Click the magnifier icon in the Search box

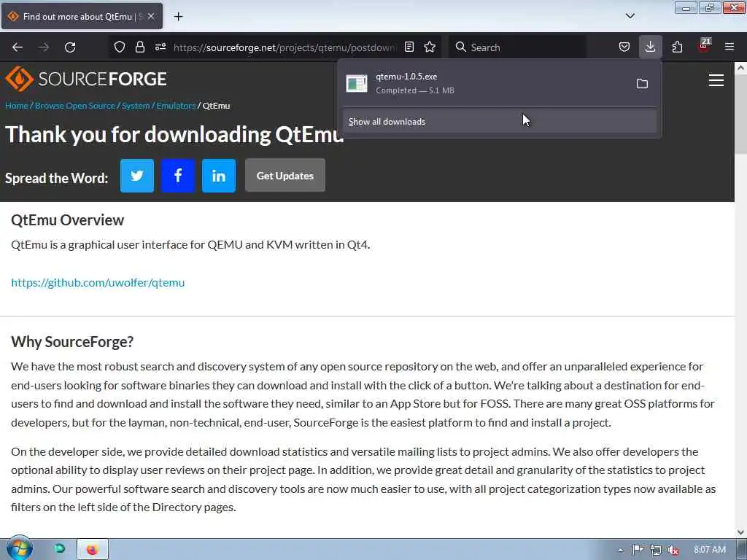(461, 47)
